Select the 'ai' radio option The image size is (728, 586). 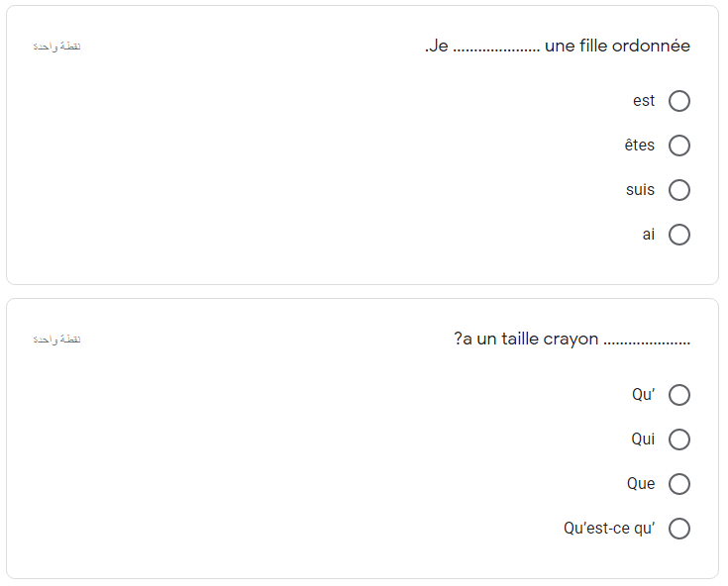tap(678, 235)
